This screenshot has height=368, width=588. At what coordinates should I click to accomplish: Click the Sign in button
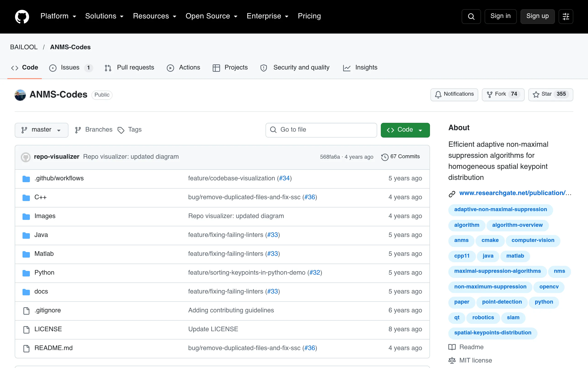coord(500,17)
